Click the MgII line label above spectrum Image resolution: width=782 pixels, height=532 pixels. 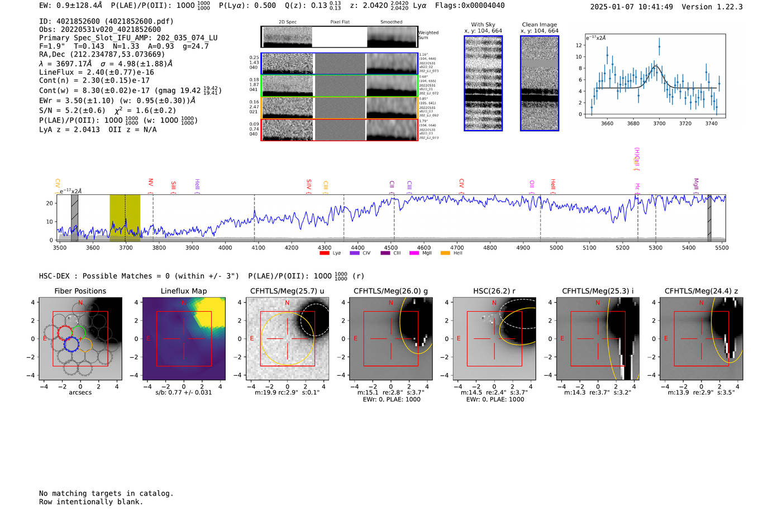coord(696,184)
